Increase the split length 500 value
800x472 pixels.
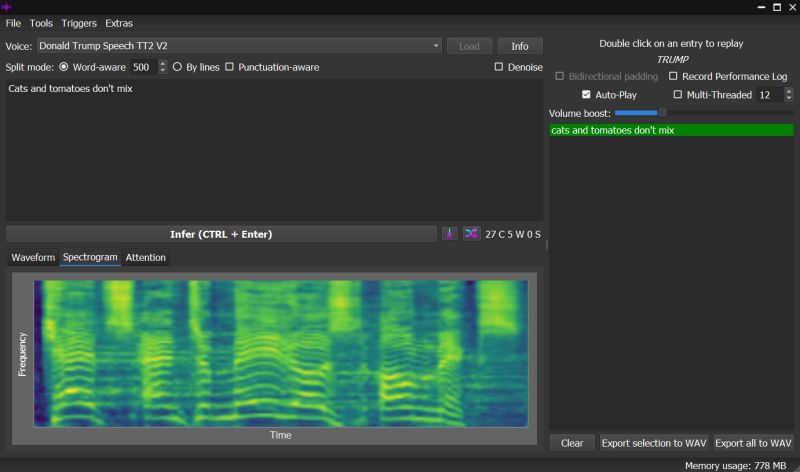pyautogui.click(x=162, y=63)
